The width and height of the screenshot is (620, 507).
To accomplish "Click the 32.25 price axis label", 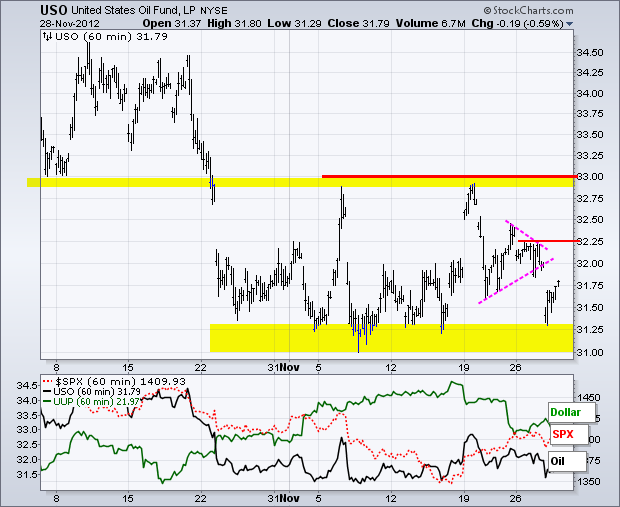I will [590, 241].
